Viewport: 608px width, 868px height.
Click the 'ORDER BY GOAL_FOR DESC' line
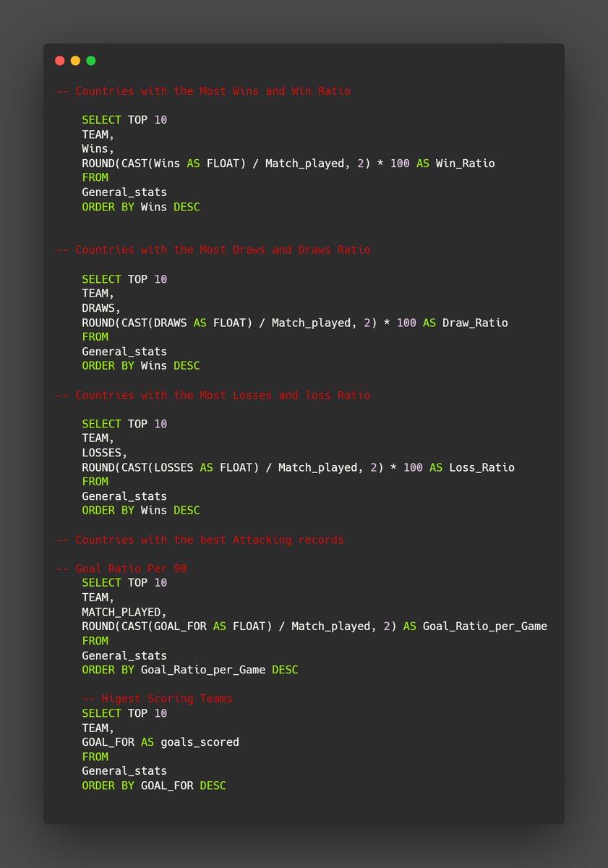tap(154, 786)
